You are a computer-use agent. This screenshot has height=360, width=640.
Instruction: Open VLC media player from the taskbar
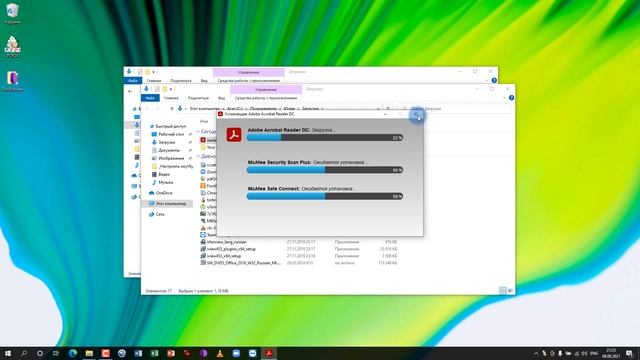pos(220,353)
